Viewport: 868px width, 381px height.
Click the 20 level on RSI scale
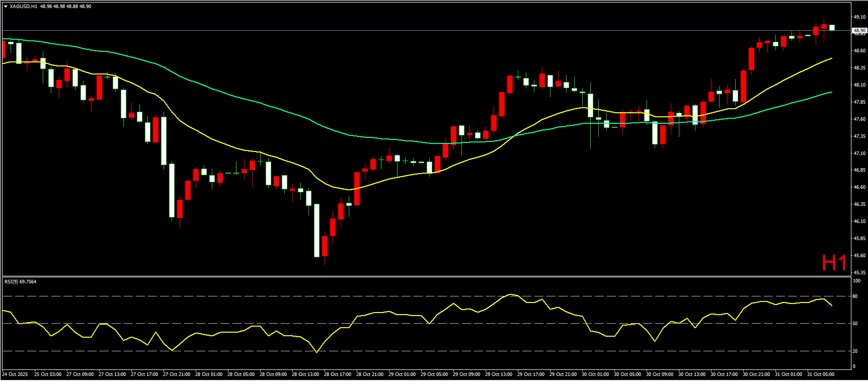click(x=855, y=351)
